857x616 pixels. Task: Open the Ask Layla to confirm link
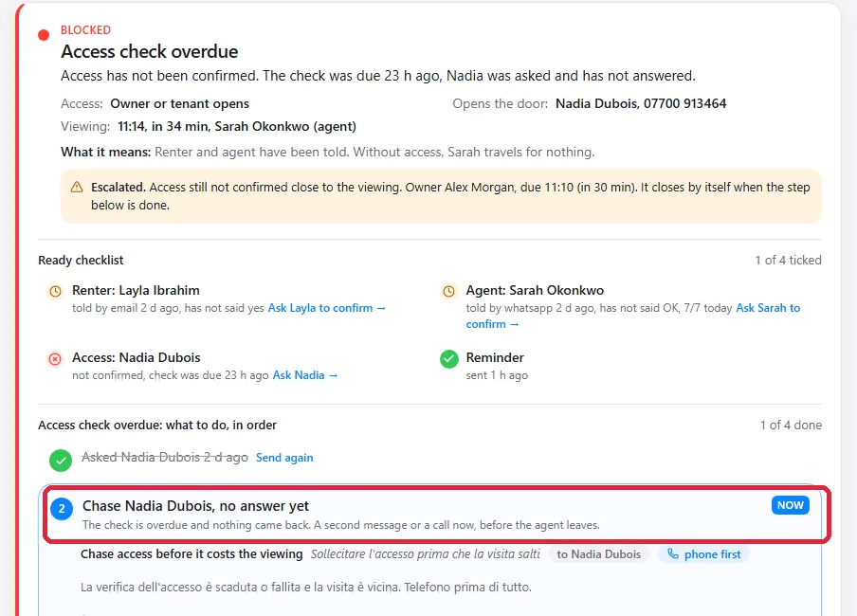click(326, 308)
